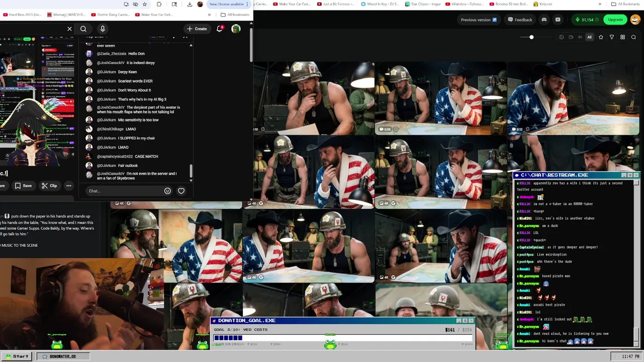The height and width of the screenshot is (362, 644).
Task: Click the Start button on taskbar
Action: coord(17,356)
